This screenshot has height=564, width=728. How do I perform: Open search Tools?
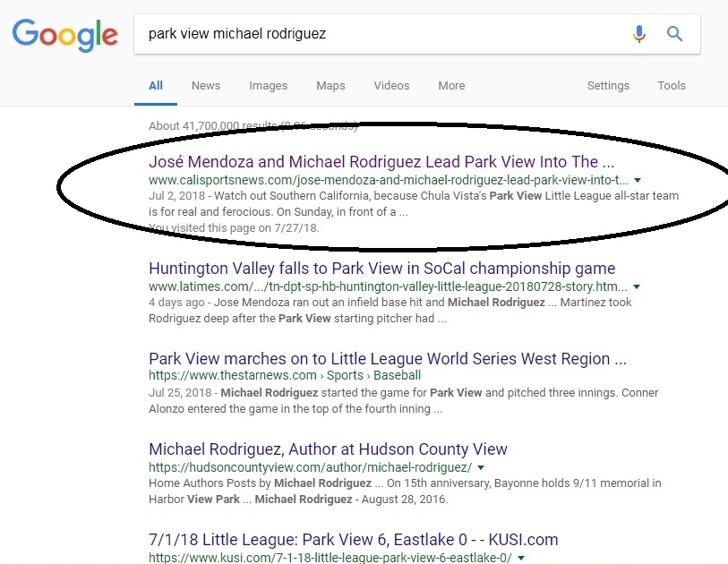(672, 85)
